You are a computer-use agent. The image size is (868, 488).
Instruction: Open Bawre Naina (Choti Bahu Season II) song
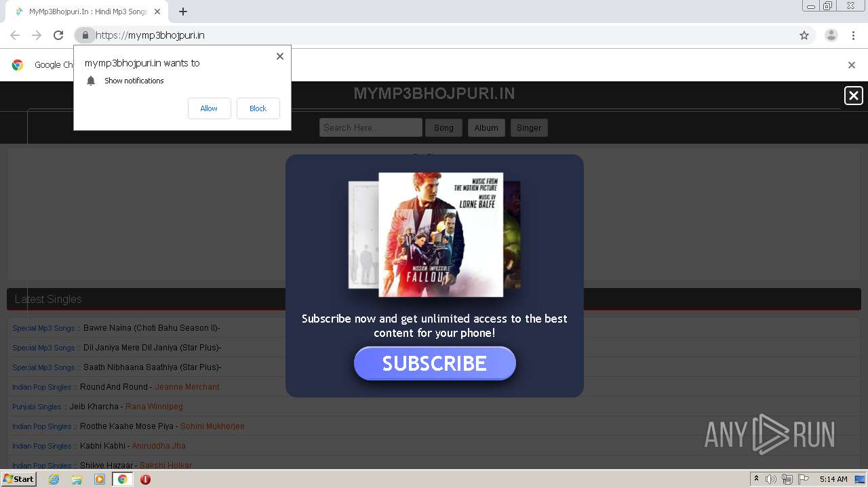[x=151, y=328]
